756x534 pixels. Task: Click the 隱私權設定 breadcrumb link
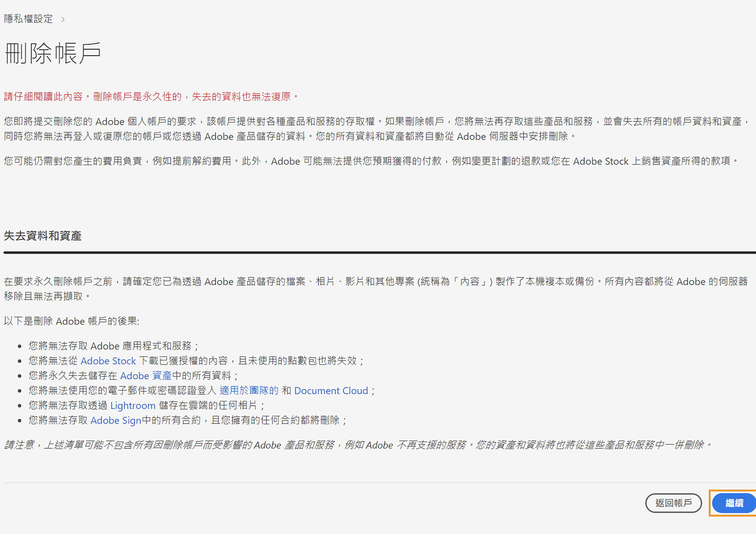pos(28,19)
